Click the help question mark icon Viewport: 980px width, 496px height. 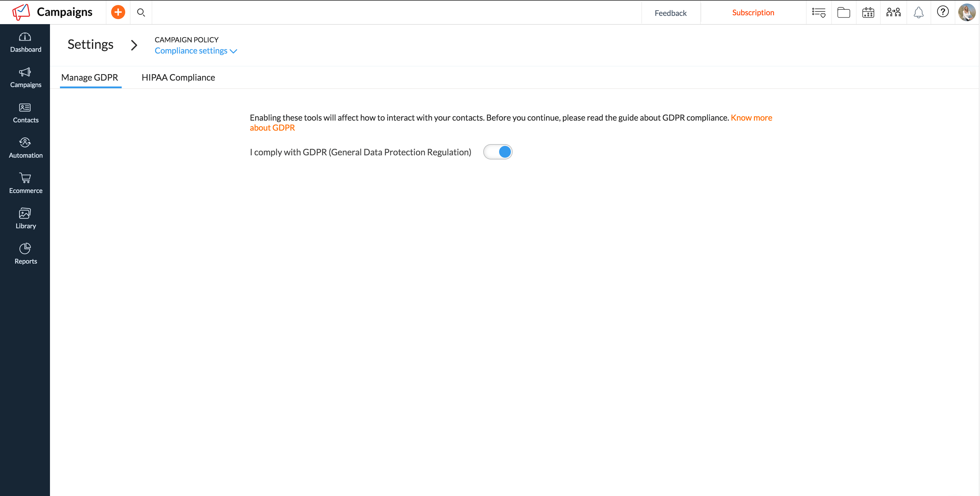(x=942, y=12)
